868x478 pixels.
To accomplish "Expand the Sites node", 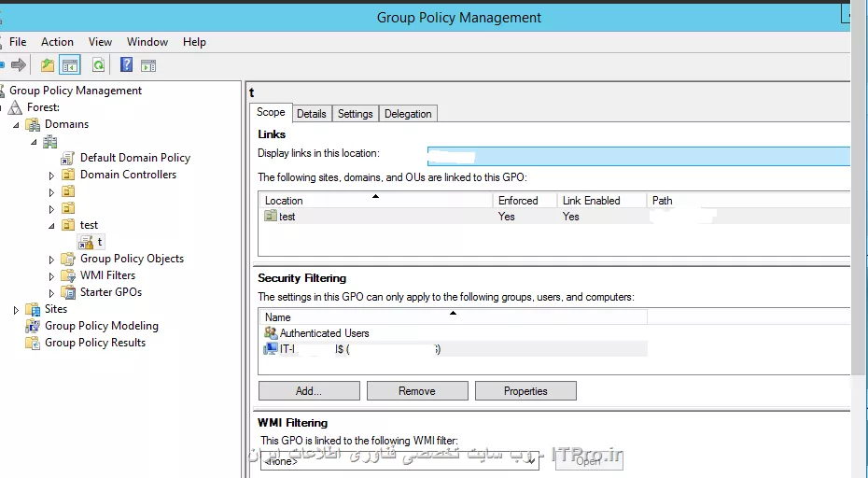I will pos(16,310).
